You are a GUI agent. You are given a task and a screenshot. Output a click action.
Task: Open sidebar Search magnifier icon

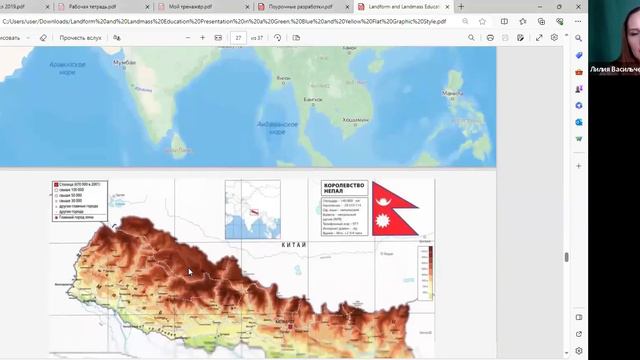click(x=578, y=38)
